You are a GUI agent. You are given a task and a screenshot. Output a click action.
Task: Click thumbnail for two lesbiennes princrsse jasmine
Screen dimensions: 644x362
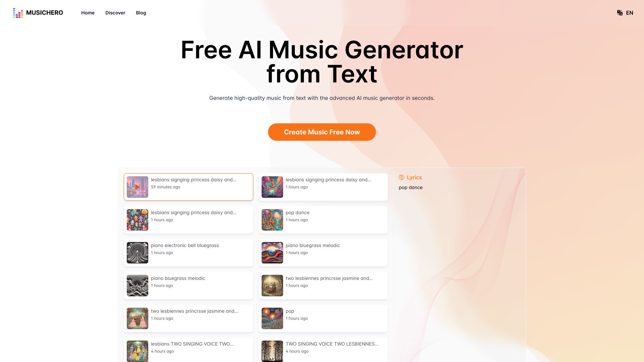tap(272, 286)
